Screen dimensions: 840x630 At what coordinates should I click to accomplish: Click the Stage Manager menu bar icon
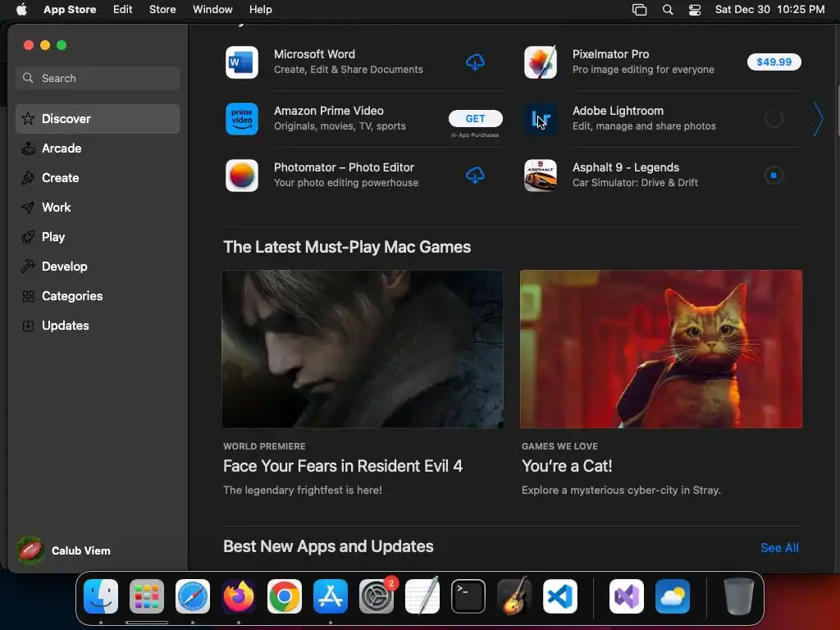[x=640, y=10]
